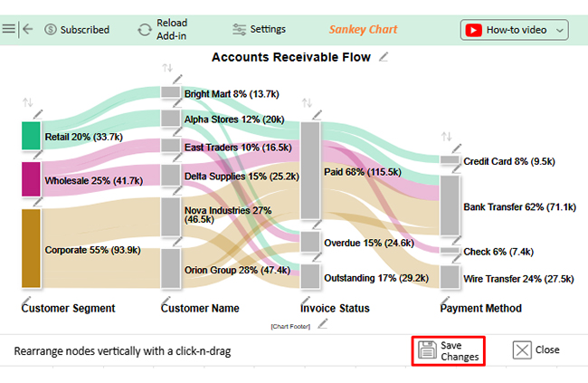The width and height of the screenshot is (588, 383).
Task: Click the pencil icon beside Chart Footer
Action: point(323,324)
